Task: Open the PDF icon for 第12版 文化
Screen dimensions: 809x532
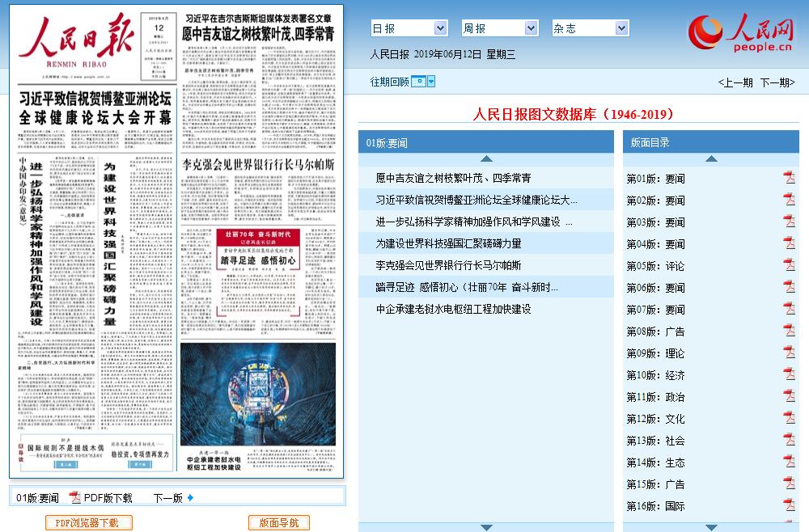Action: pos(789,418)
